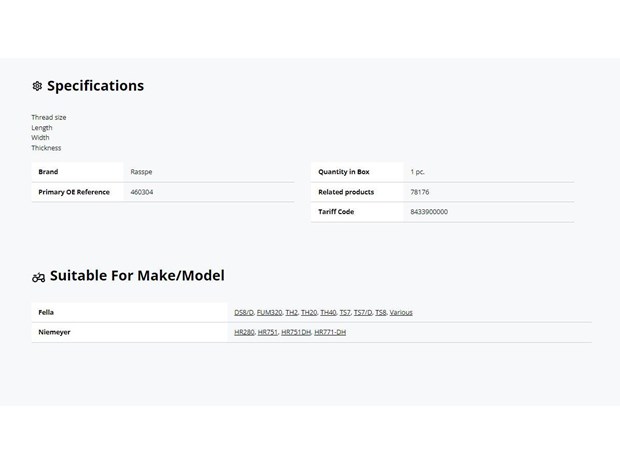Follow the TS8 model link
This screenshot has width=620, height=465.
coord(380,312)
